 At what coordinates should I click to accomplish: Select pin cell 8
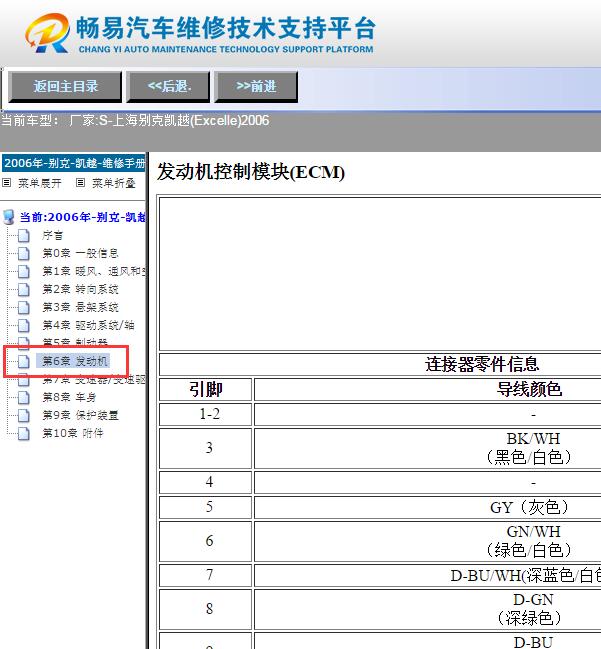click(x=206, y=609)
